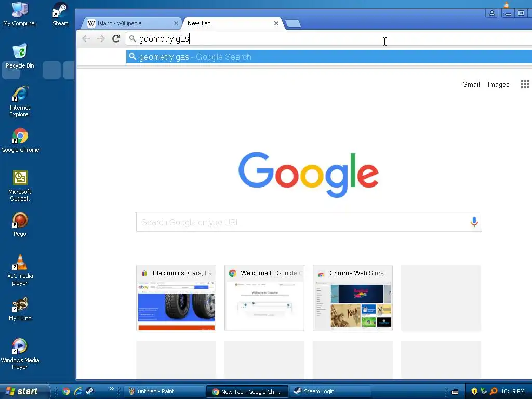This screenshot has height=399, width=532.
Task: Open the Chrome profile user button
Action: point(491,13)
